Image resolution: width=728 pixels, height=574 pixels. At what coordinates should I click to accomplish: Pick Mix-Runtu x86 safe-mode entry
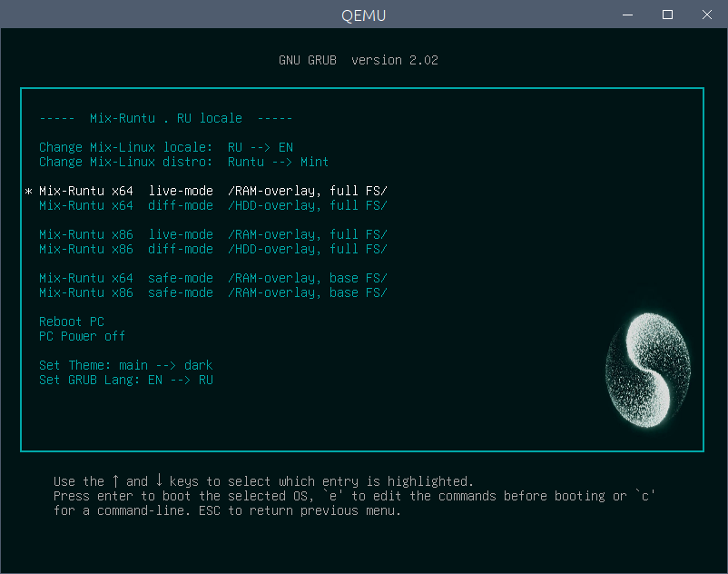pyautogui.click(x=212, y=292)
